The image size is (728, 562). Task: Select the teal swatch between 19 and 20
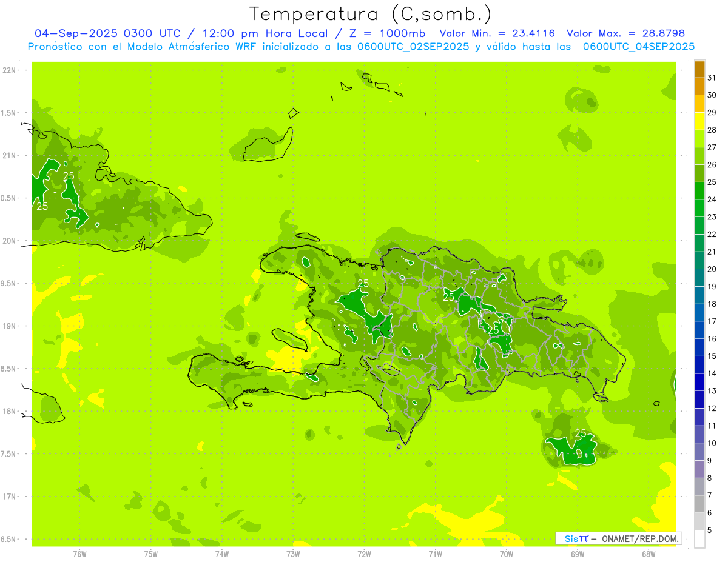699,278
